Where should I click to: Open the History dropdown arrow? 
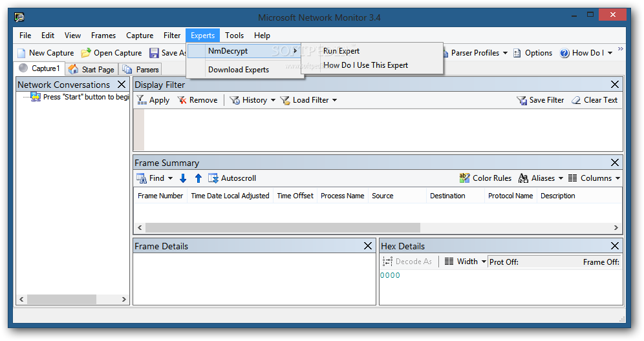tap(273, 100)
